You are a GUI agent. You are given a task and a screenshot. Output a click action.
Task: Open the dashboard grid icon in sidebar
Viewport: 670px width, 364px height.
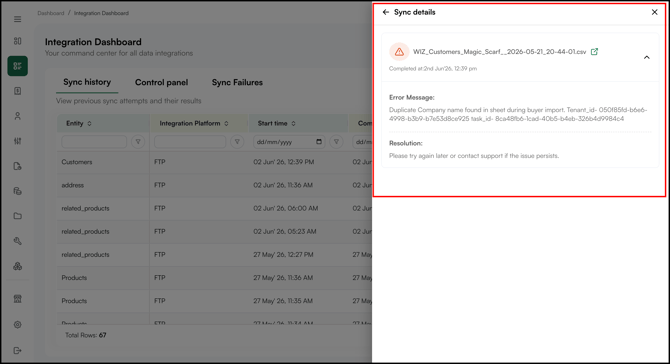[18, 41]
